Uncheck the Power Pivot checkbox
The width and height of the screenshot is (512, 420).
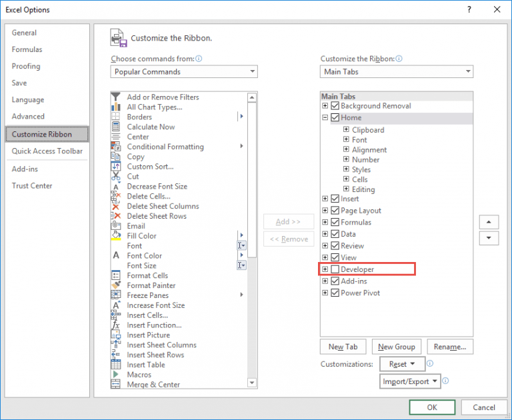pos(335,293)
